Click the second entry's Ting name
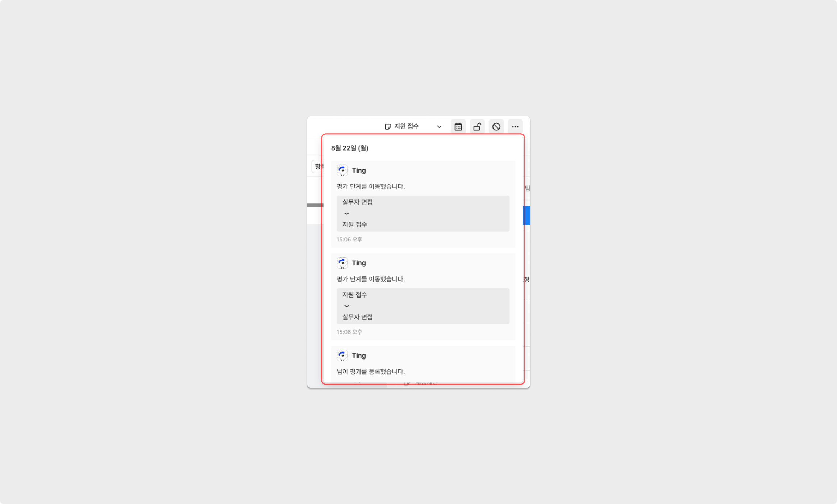Image resolution: width=837 pixels, height=504 pixels. (359, 263)
